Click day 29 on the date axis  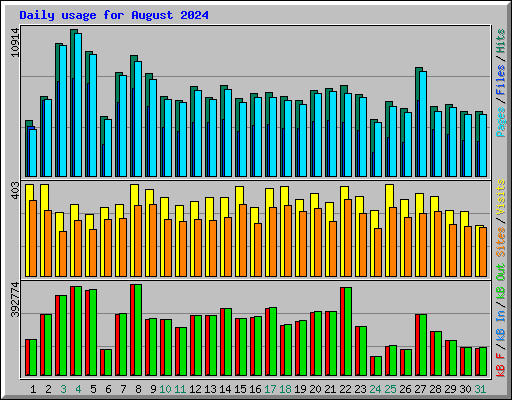(x=450, y=389)
